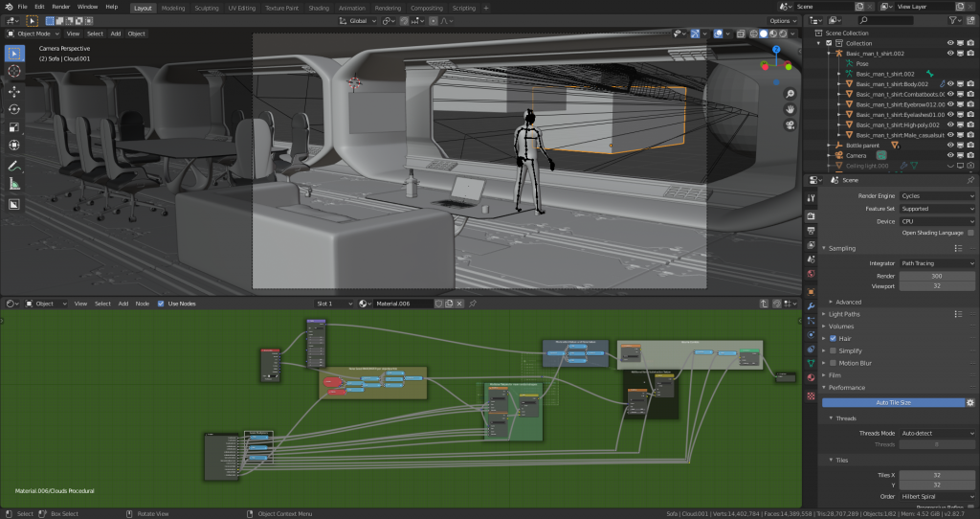This screenshot has width=980, height=519.
Task: Activate the Select Box tool
Action: click(13, 54)
